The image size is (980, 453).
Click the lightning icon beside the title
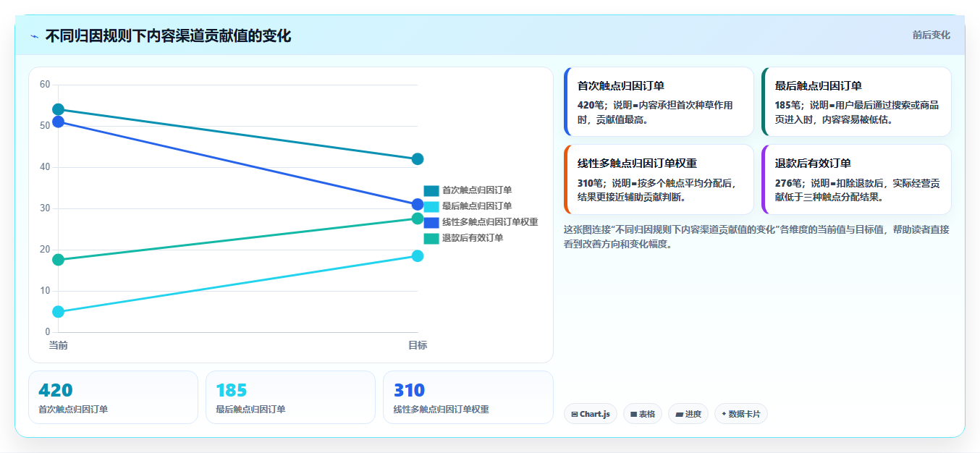(34, 36)
